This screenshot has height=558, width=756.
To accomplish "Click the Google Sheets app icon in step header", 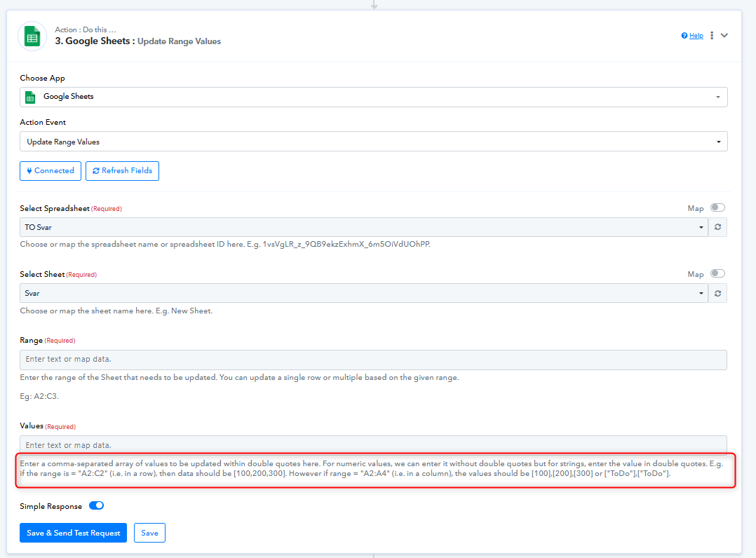I will [x=32, y=36].
